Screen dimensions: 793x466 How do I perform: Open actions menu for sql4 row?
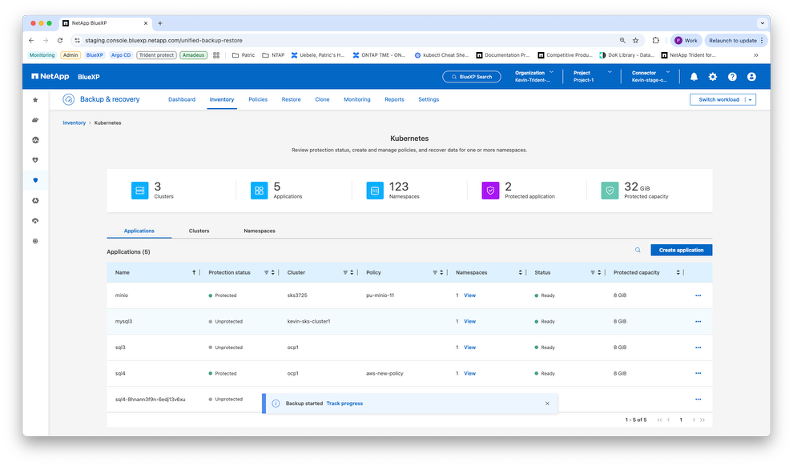point(698,373)
